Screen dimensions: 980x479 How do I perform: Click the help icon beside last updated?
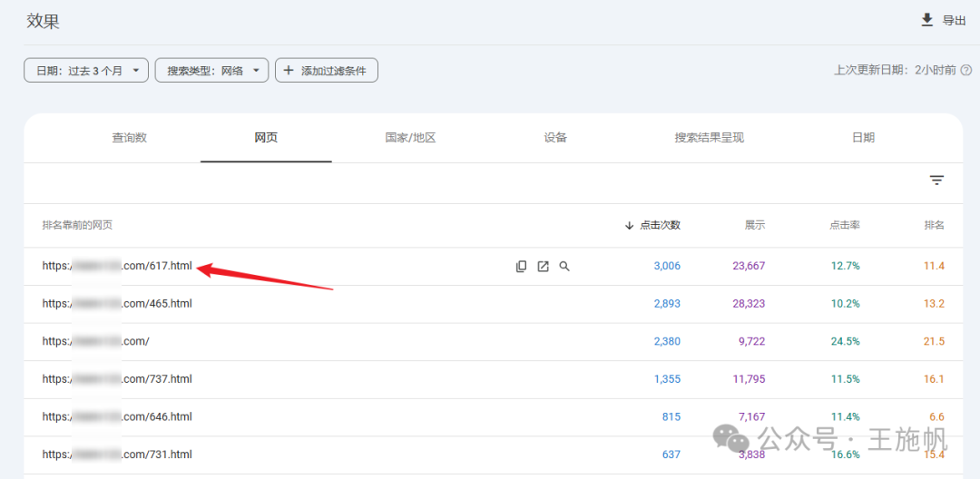[x=967, y=70]
